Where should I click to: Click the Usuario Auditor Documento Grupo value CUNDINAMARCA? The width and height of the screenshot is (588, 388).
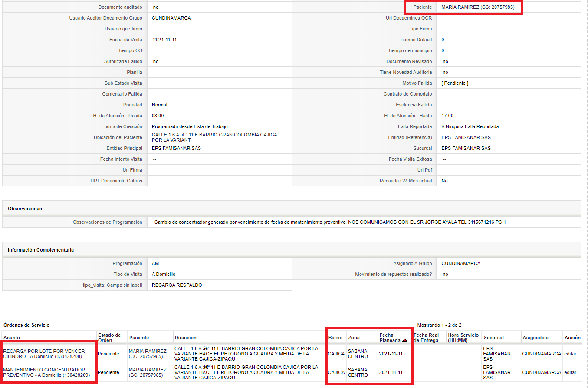click(171, 18)
